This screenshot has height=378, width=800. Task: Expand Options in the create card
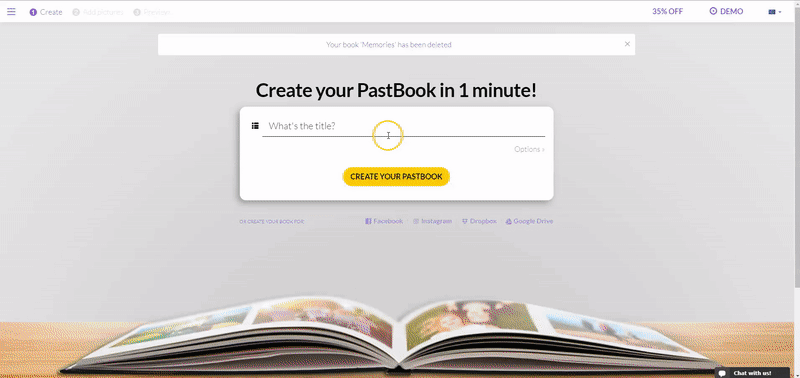[529, 149]
